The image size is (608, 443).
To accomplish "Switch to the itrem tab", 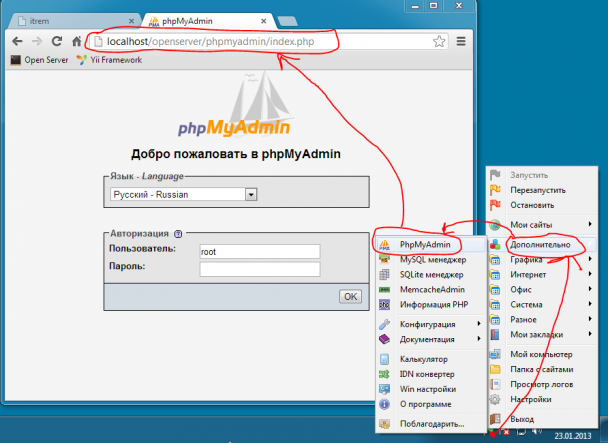I will pyautogui.click(x=76, y=21).
